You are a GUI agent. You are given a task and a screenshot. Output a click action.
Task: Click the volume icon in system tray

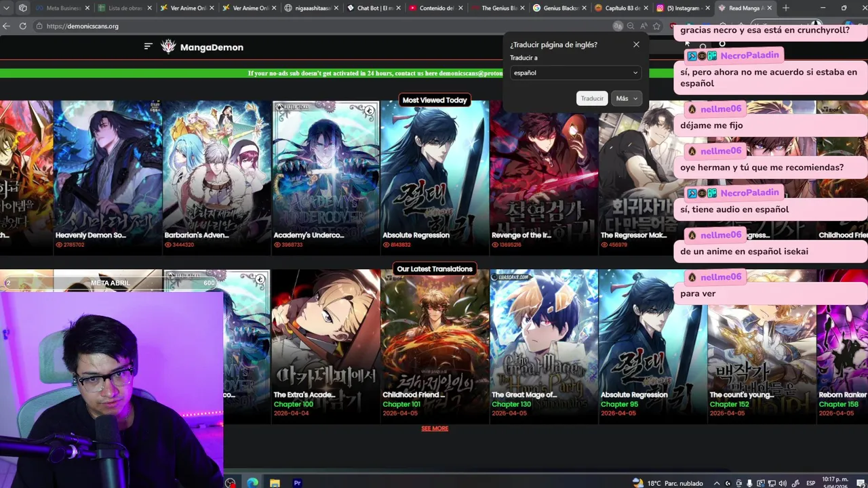click(782, 483)
